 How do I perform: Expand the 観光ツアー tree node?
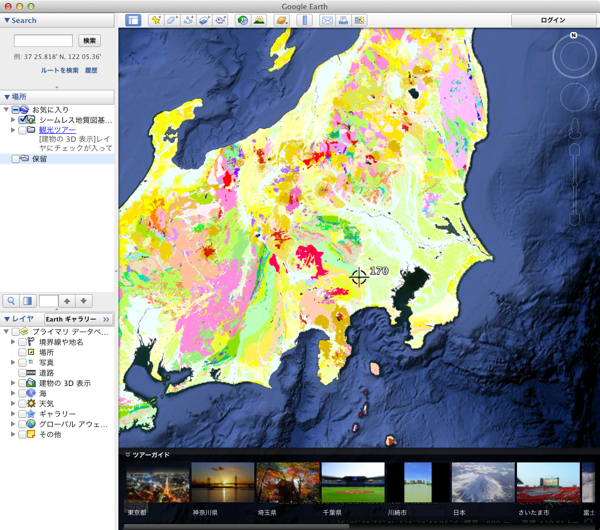(x=13, y=130)
